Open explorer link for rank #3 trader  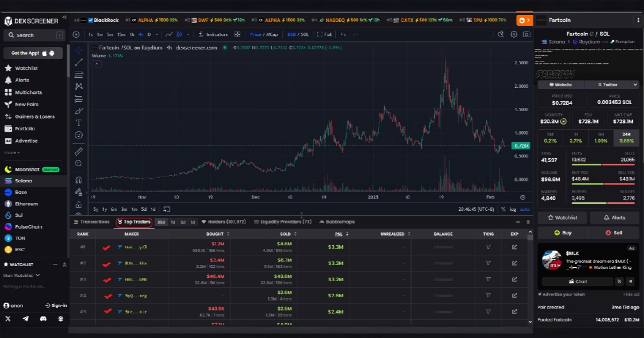515,279
